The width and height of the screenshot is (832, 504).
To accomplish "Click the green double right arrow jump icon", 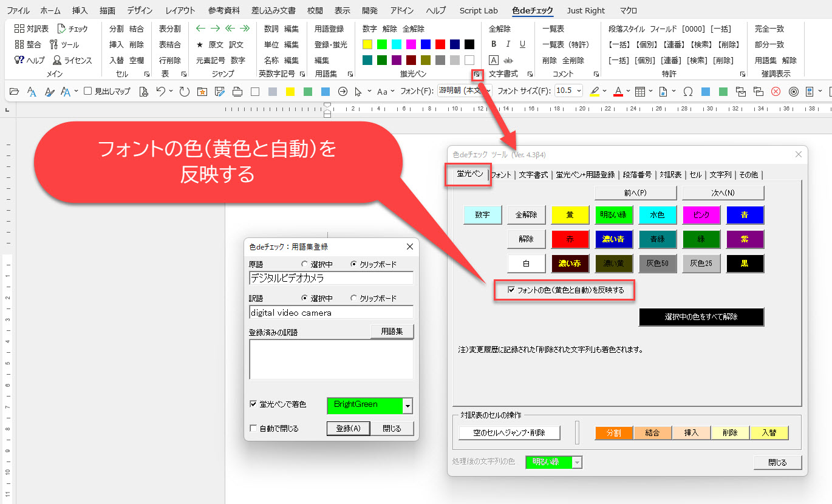I will point(245,29).
